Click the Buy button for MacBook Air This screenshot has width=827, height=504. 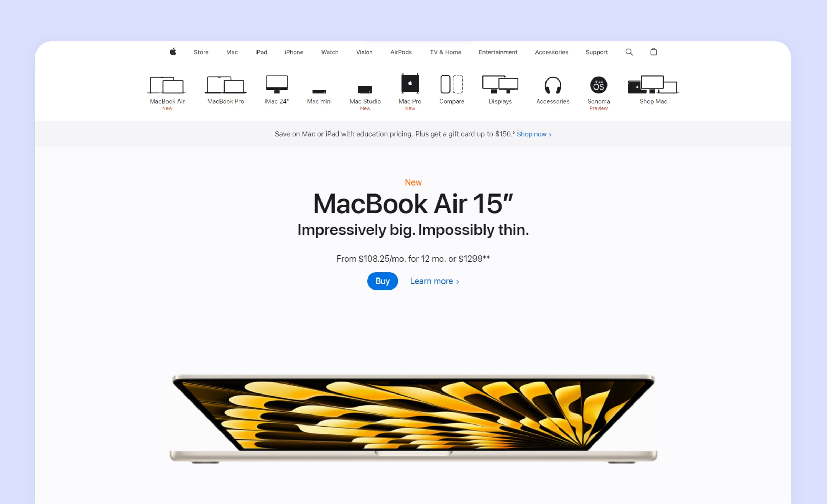(383, 281)
